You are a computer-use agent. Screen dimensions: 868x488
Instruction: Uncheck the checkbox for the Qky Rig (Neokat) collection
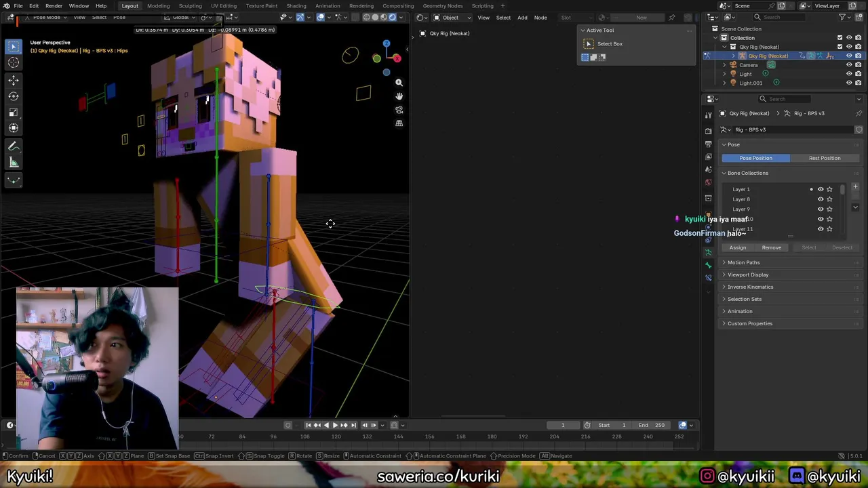coord(840,47)
